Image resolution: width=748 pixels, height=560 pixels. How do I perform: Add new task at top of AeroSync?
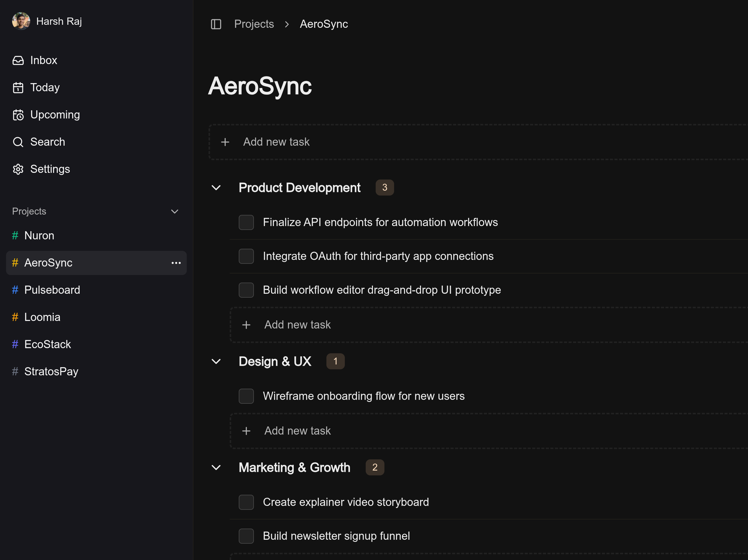276,142
